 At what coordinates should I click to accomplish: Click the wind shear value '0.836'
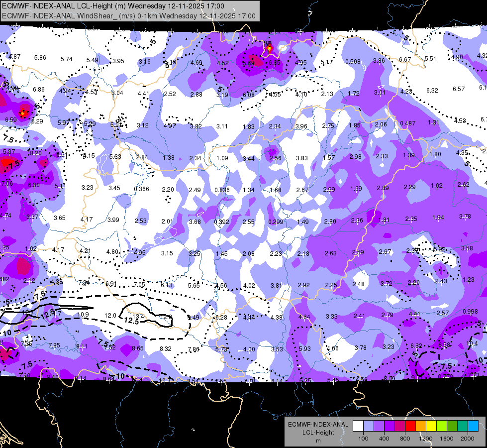click(222, 190)
